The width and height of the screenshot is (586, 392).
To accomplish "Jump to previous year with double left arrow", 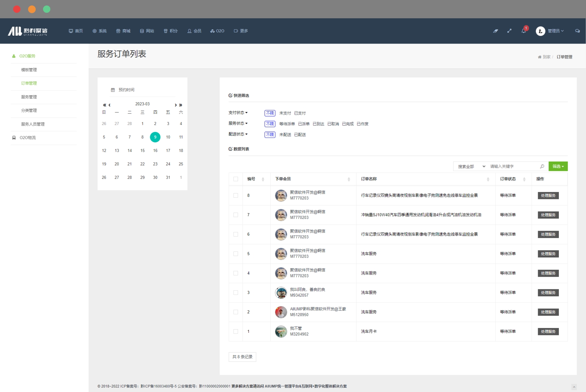I will click(x=104, y=105).
